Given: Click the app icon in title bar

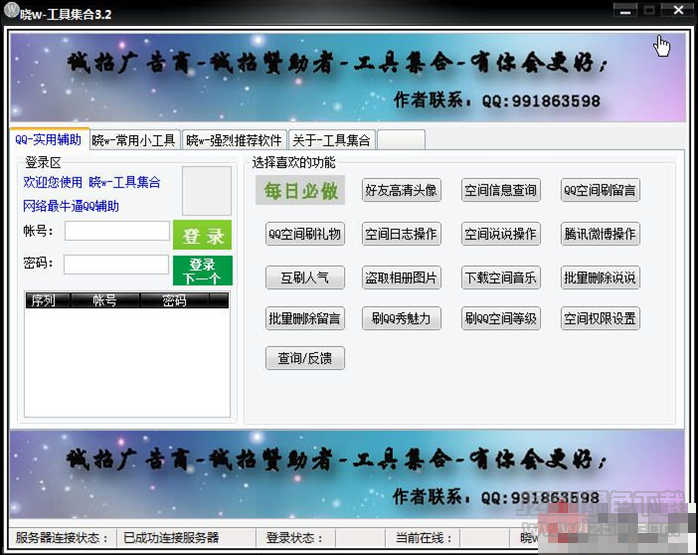Looking at the screenshot, I should click(x=12, y=10).
